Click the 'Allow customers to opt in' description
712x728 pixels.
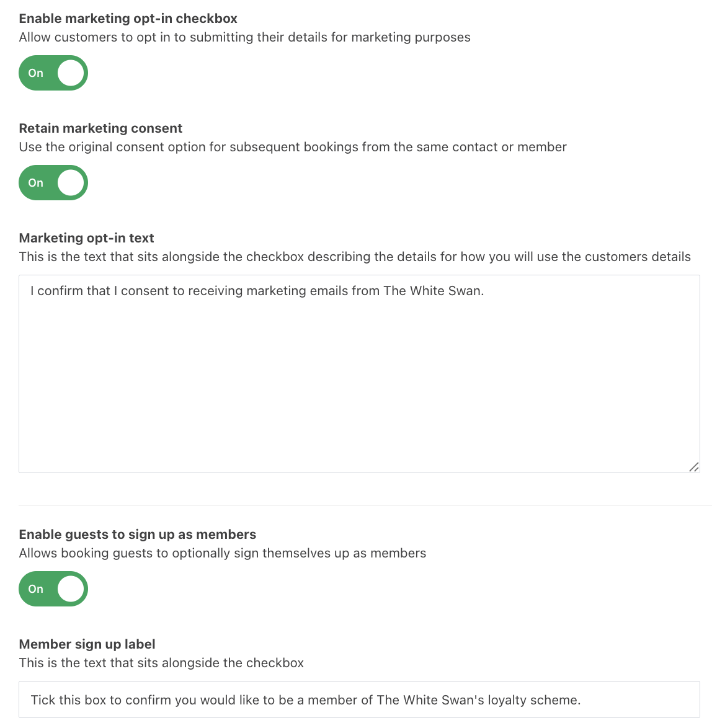[245, 37]
